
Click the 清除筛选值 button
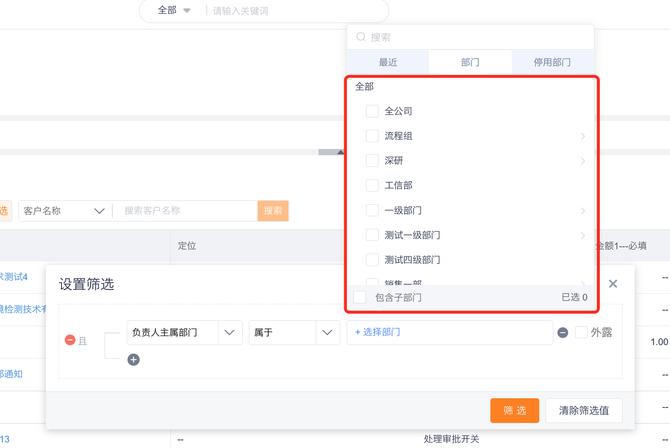click(583, 410)
